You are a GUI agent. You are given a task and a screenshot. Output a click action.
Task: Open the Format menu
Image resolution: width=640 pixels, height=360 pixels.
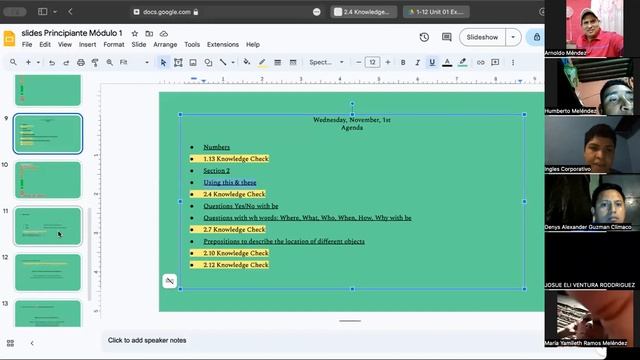tap(114, 44)
